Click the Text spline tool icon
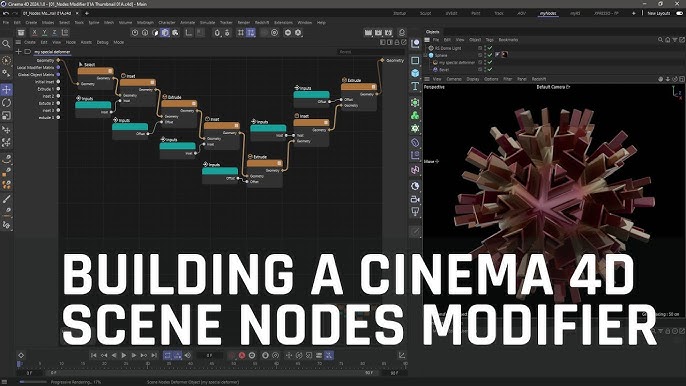Viewport: 686px width, 386px height. [x=415, y=87]
